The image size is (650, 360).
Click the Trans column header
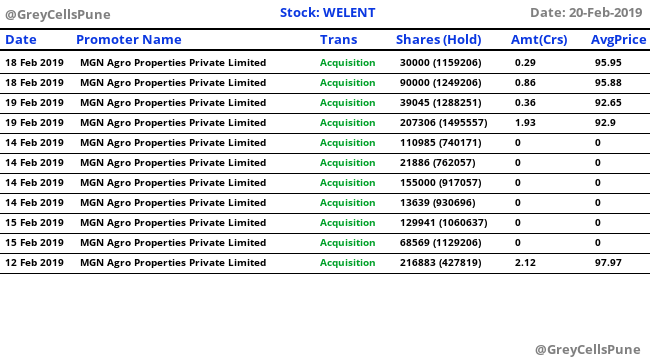coord(338,40)
